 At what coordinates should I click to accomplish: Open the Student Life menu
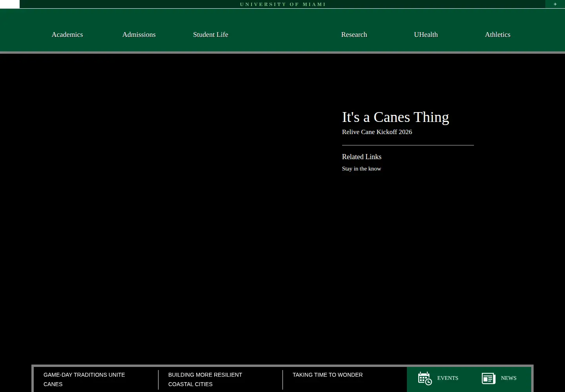coord(211,34)
